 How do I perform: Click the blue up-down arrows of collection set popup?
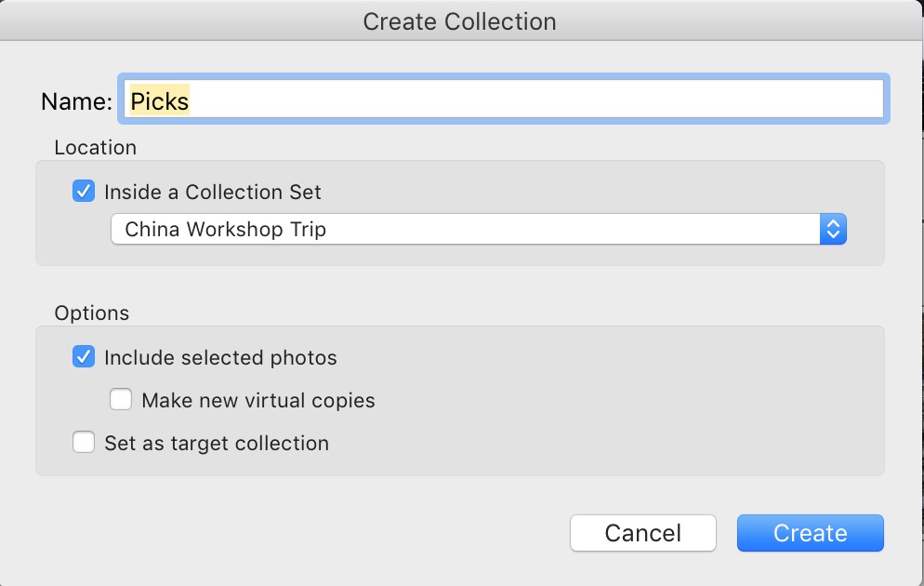[x=833, y=230]
